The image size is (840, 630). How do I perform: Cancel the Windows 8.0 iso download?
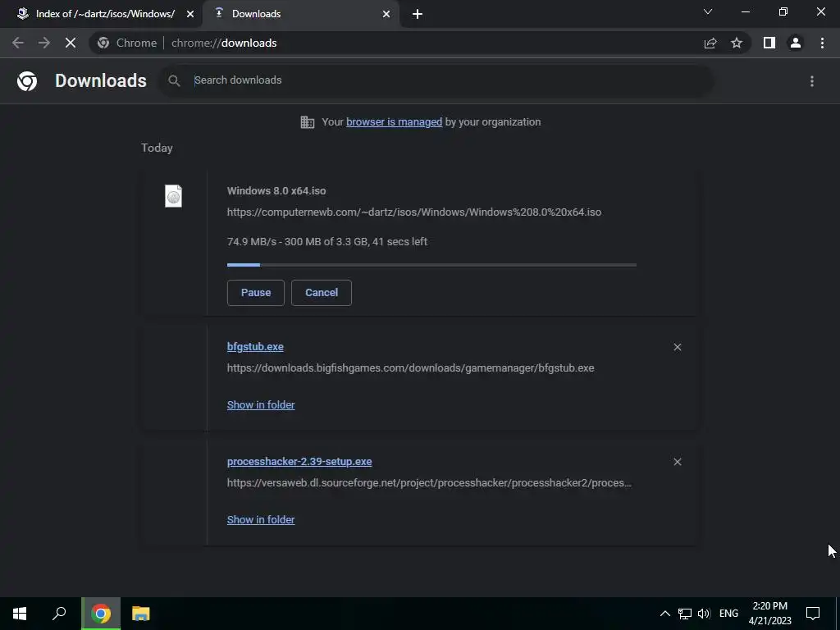point(322,293)
